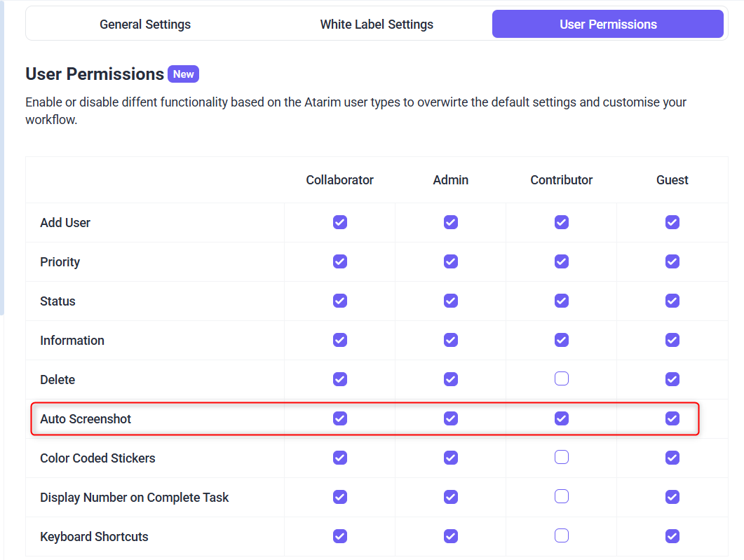Uncheck Color Coded Stickers for Collaborator
The image size is (744, 560).
click(340, 458)
